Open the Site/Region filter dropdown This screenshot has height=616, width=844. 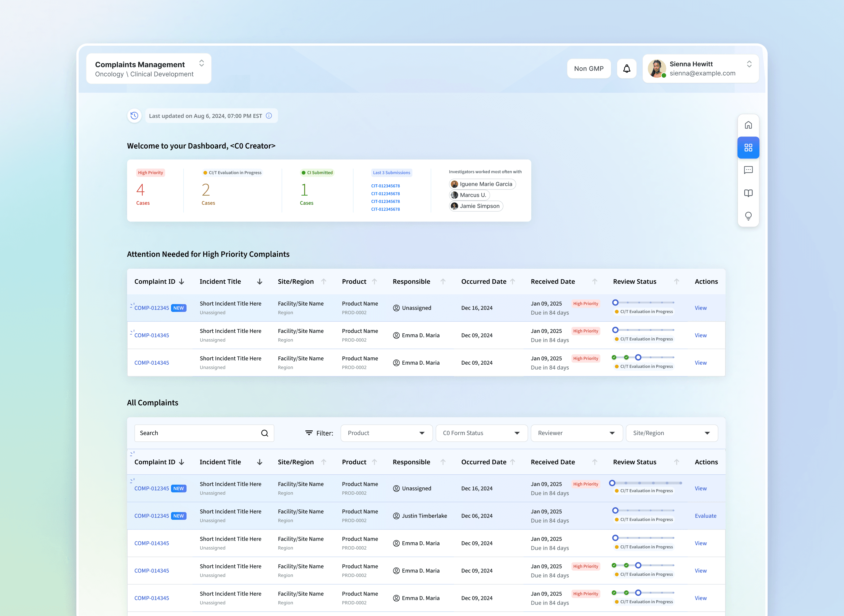tap(672, 433)
